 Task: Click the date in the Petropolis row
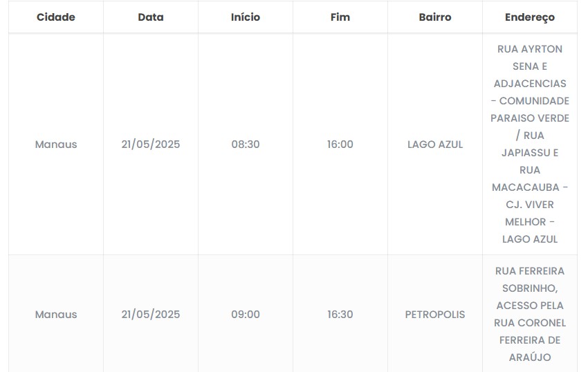[151, 315]
